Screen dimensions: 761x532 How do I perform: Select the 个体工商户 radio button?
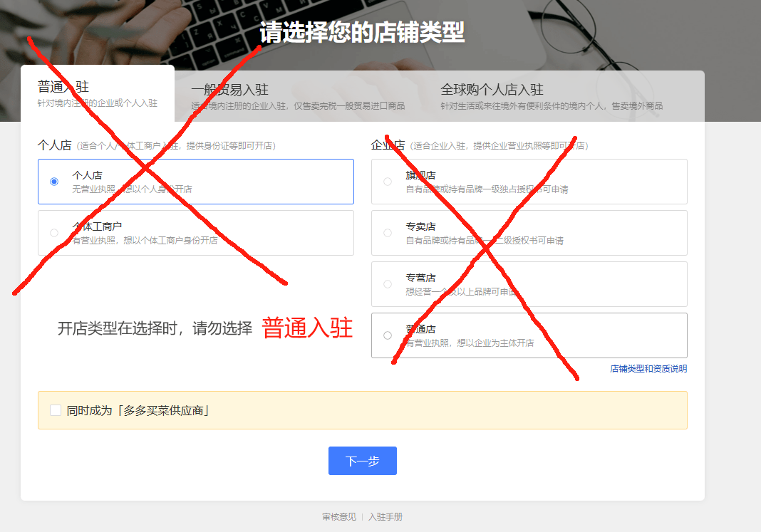[x=54, y=233]
